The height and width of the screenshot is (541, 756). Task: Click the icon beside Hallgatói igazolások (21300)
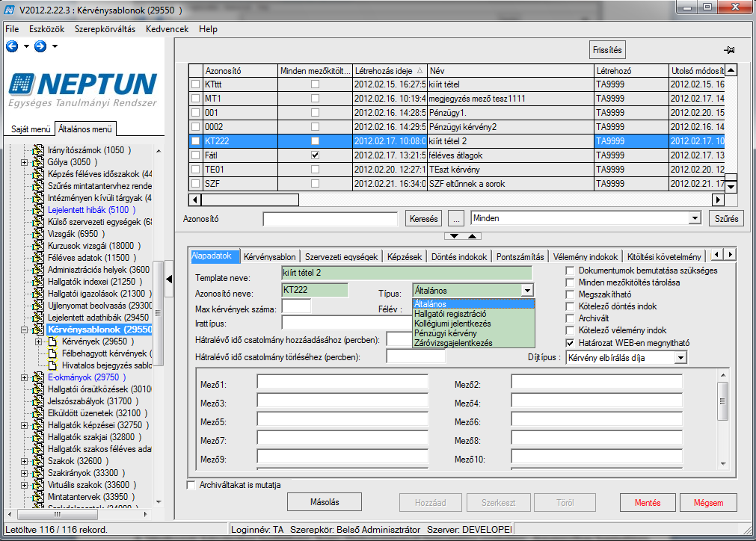38,294
